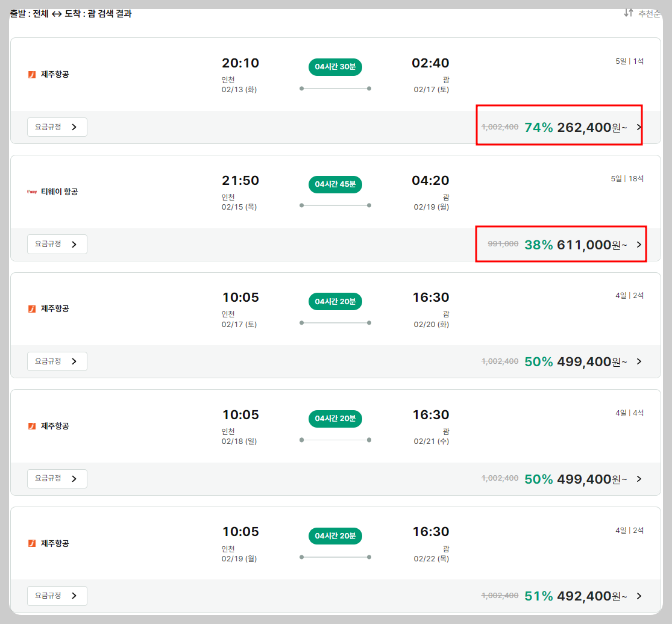Click departure time 21:50

coord(240,181)
